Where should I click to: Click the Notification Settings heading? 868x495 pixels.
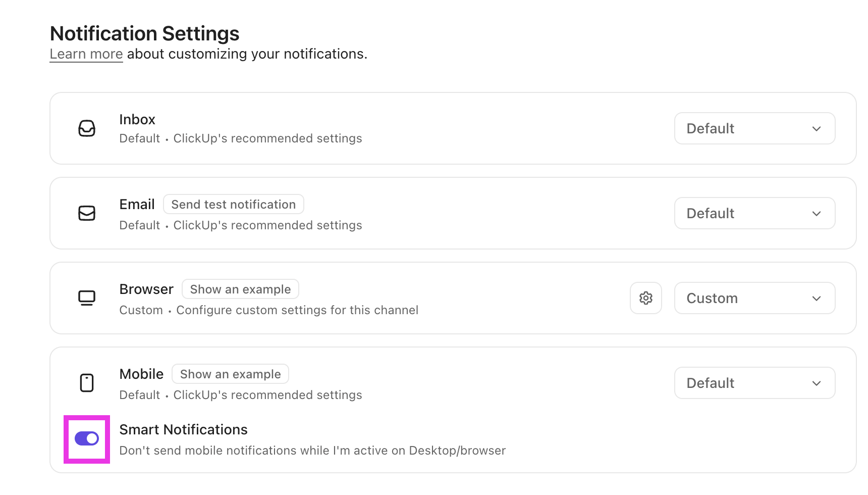point(144,33)
